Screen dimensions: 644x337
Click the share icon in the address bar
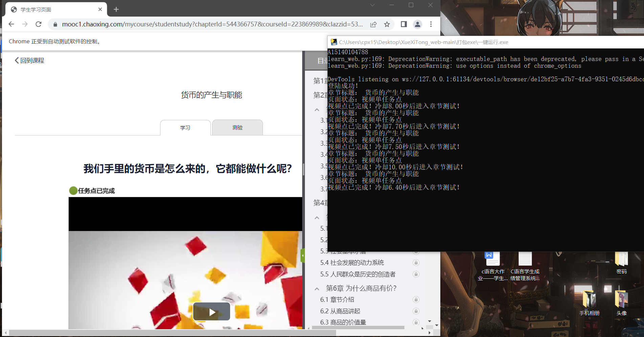coord(373,24)
